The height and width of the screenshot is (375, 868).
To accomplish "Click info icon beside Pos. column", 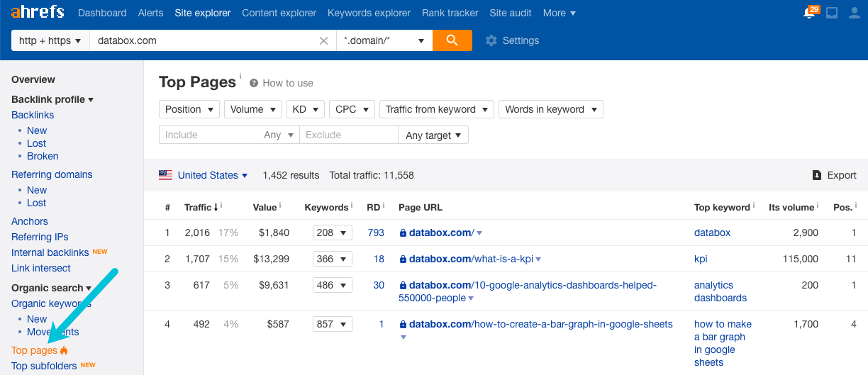I will [x=855, y=206].
